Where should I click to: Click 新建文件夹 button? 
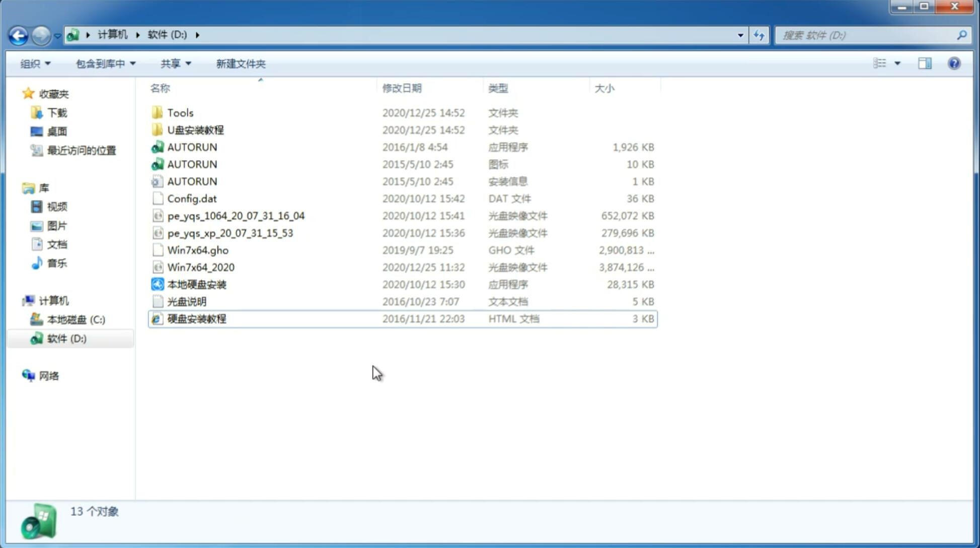(x=241, y=63)
